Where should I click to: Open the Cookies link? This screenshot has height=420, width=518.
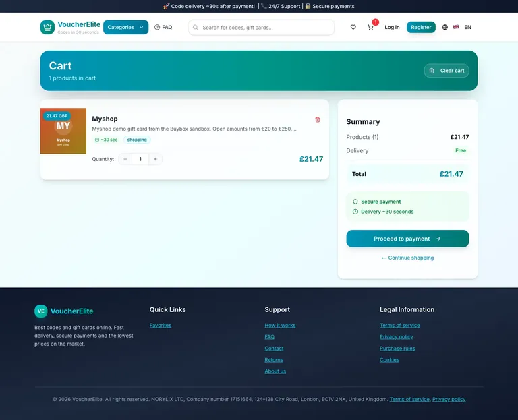(389, 360)
